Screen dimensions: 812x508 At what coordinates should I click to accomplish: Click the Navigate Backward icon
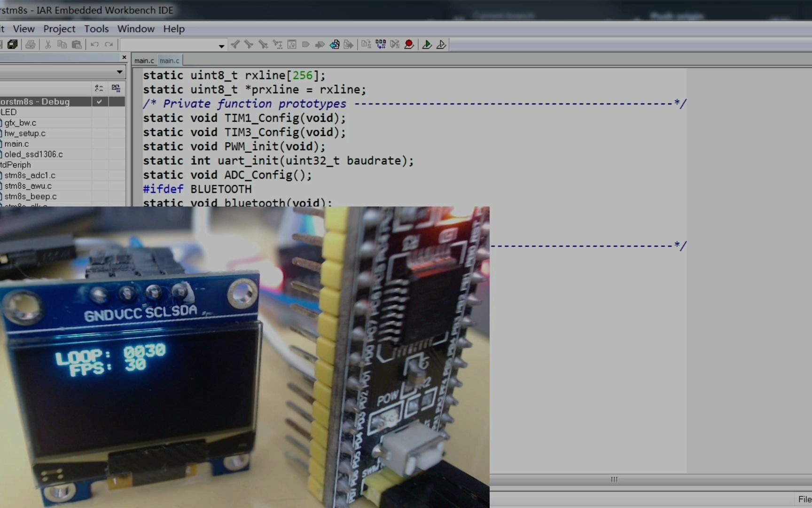[334, 44]
